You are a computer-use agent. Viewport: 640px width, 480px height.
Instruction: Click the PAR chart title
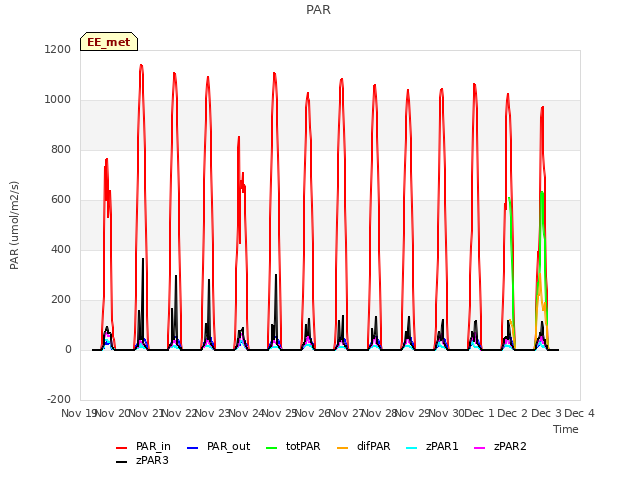pos(318,9)
